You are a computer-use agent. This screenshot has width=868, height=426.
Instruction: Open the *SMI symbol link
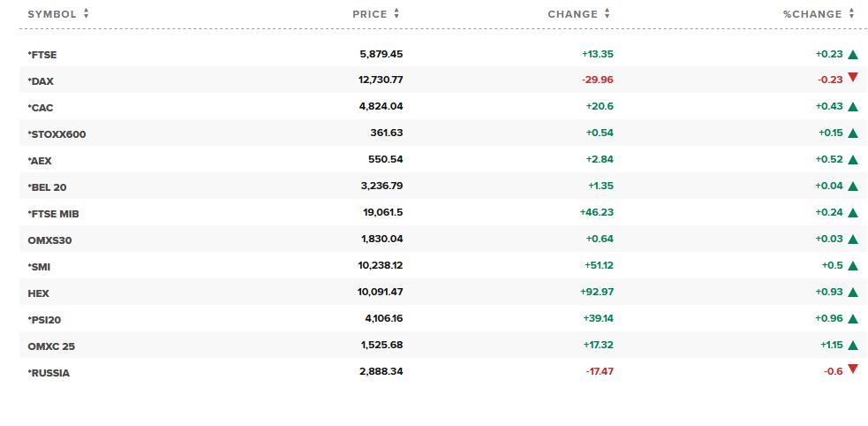[x=40, y=267]
